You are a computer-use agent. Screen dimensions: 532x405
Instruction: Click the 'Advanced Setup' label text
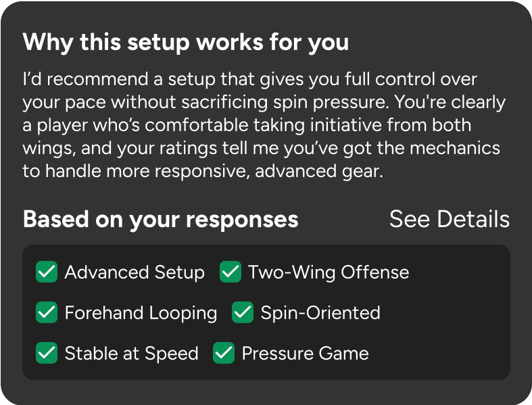[134, 272]
